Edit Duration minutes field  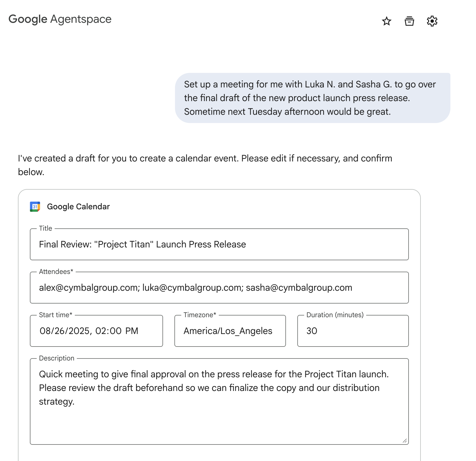353,331
